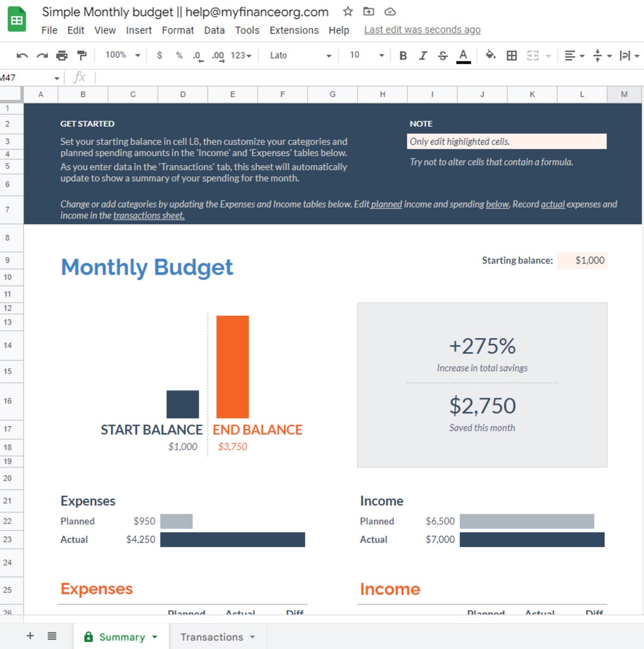
Task: Click the 'actual' underlined link
Action: point(553,204)
